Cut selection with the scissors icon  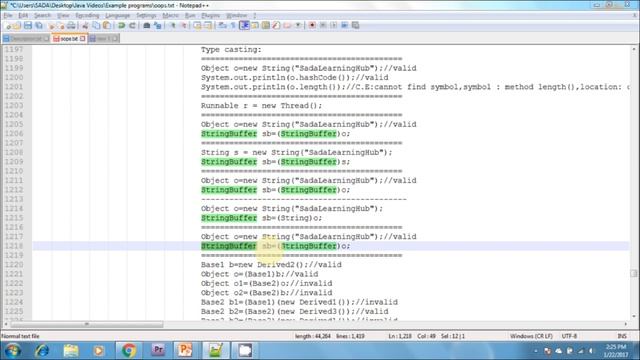pos(85,25)
